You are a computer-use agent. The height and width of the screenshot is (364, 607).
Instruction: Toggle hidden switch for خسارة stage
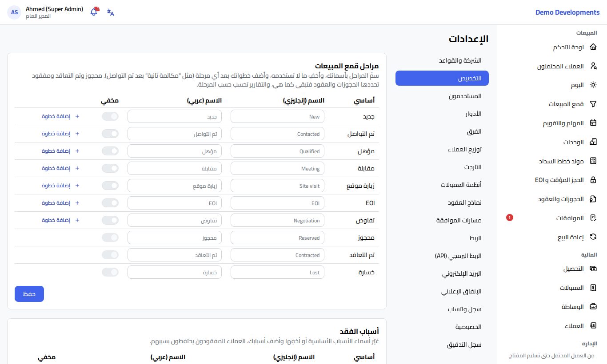coord(110,272)
